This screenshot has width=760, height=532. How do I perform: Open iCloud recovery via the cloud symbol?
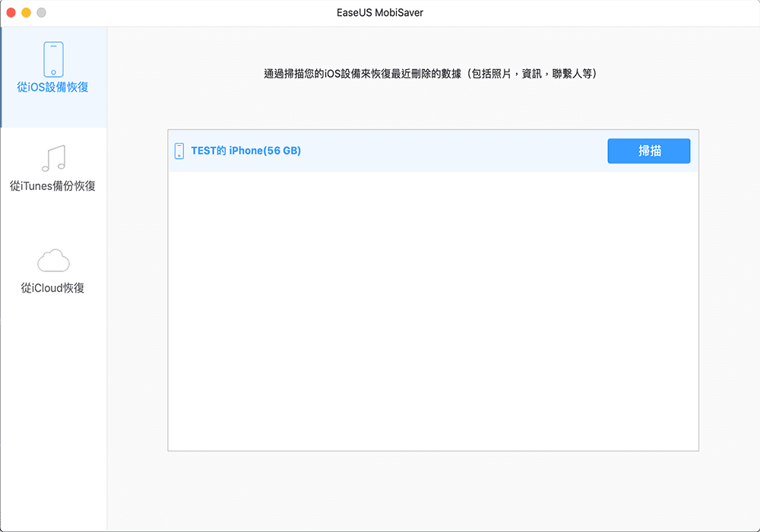coord(52,260)
